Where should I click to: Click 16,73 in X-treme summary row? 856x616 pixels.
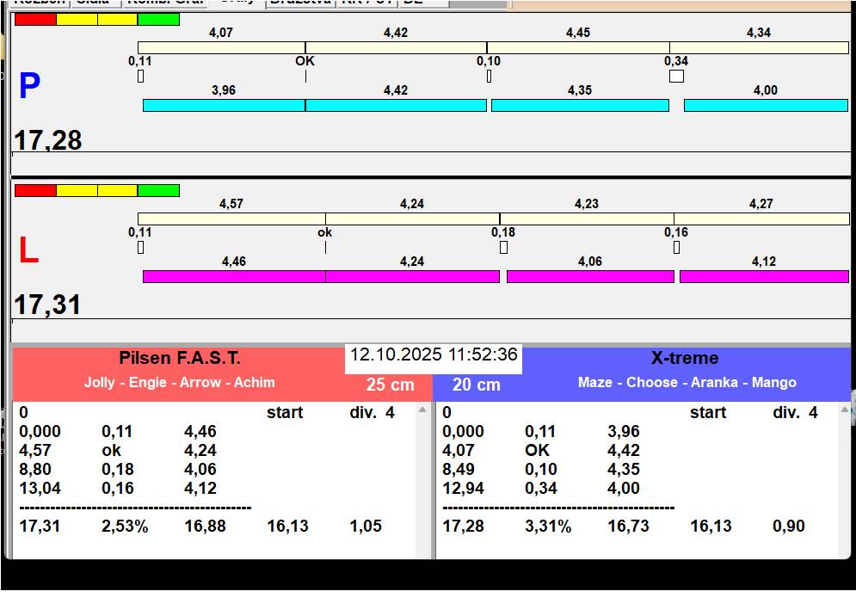point(628,527)
